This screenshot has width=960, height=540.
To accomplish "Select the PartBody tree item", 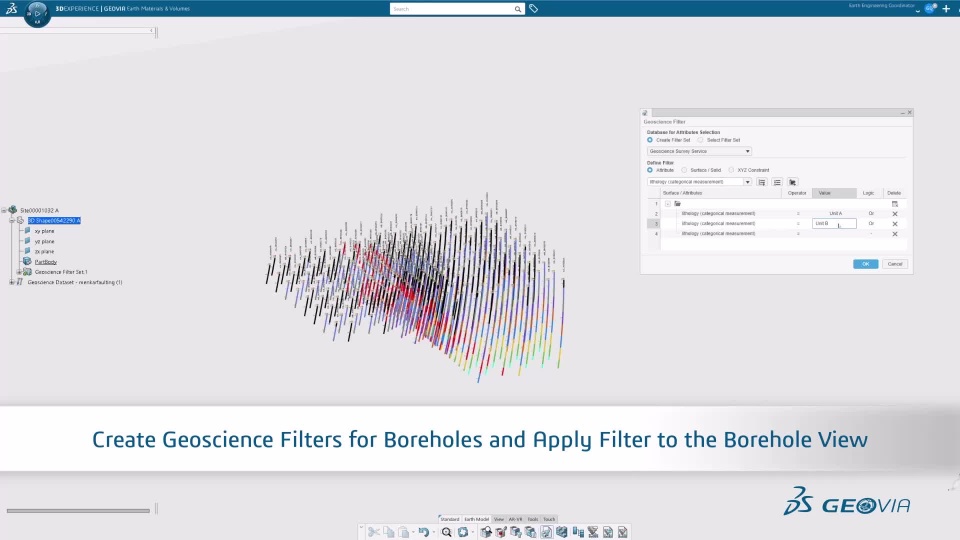I will [x=45, y=262].
